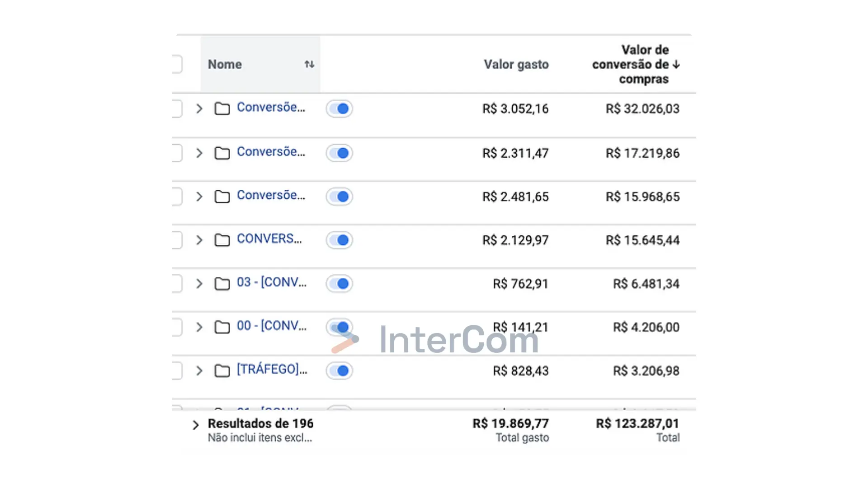Expand the first Conversões campaign row

(x=199, y=108)
